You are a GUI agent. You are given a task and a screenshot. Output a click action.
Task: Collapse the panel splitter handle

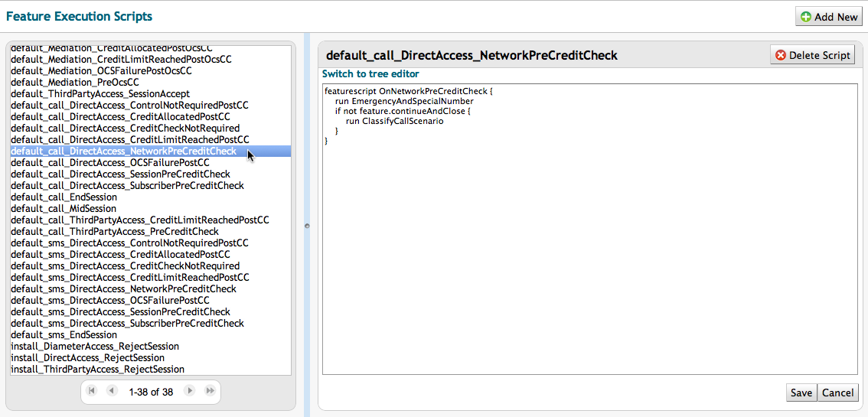(x=307, y=226)
